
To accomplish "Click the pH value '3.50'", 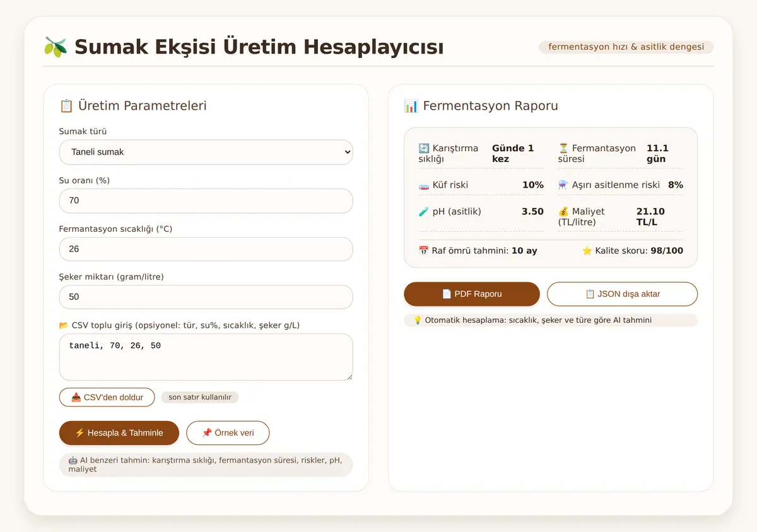I will pyautogui.click(x=532, y=212).
